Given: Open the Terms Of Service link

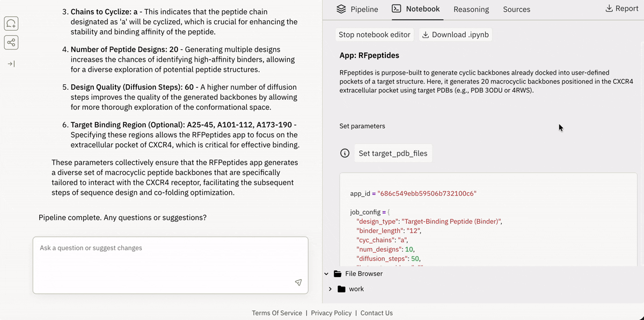Looking at the screenshot, I should pyautogui.click(x=277, y=313).
